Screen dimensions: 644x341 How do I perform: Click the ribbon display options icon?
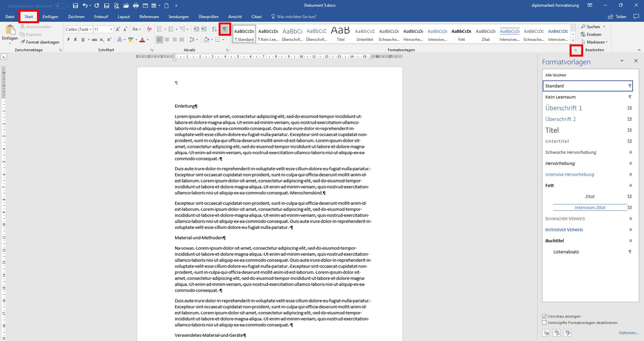pos(590,5)
